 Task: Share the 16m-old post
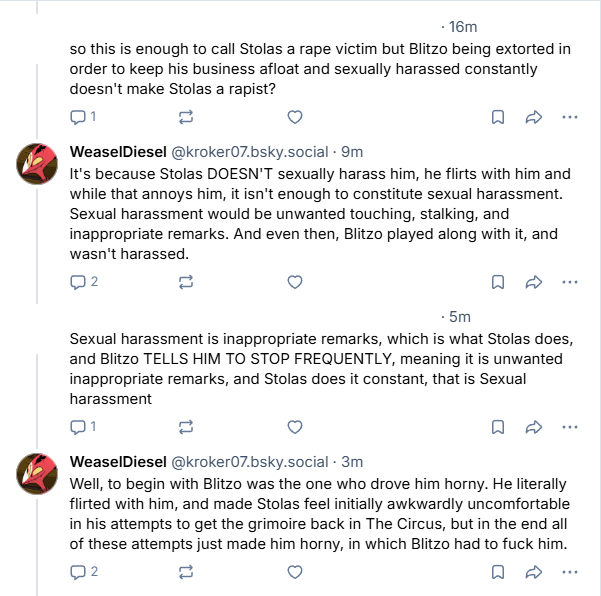click(x=533, y=117)
